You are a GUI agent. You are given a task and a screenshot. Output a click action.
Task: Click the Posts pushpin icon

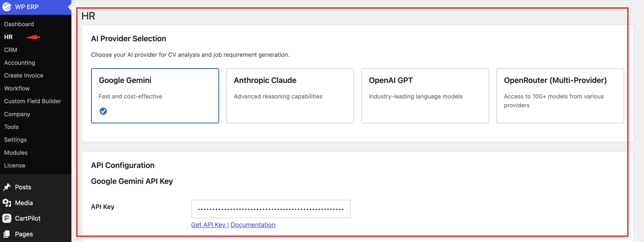coord(7,187)
